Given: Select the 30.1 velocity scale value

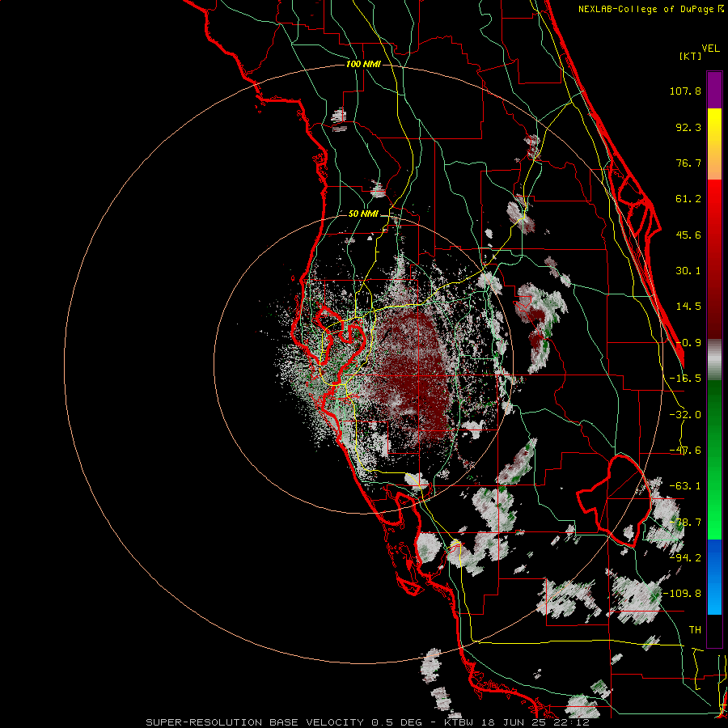Looking at the screenshot, I should (688, 271).
